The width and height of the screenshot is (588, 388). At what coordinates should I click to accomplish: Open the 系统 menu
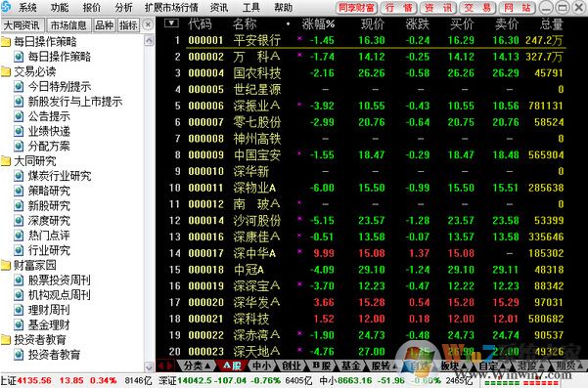(x=27, y=8)
